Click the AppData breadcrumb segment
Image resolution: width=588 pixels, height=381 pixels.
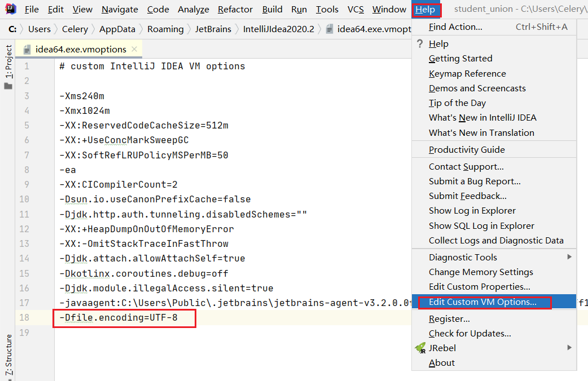pos(117,29)
